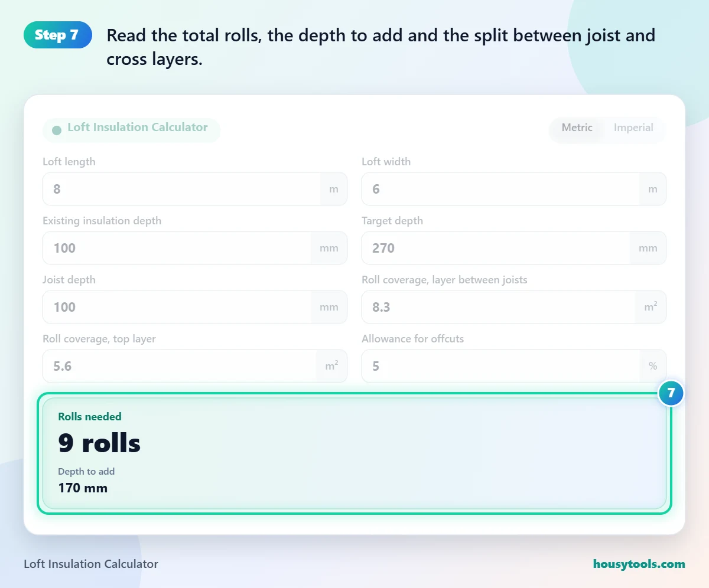This screenshot has width=709, height=588.
Task: Click the Loft Insulation Calculator title badge
Action: (131, 130)
